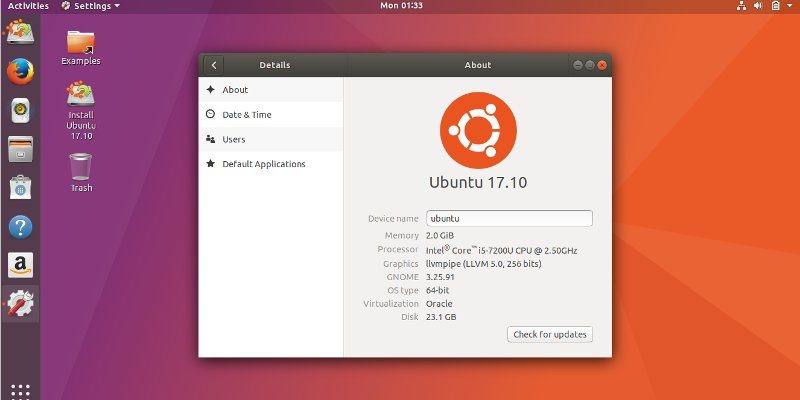Click the llvmpipe graphics value
The width and height of the screenshot is (800, 400).
[484, 264]
